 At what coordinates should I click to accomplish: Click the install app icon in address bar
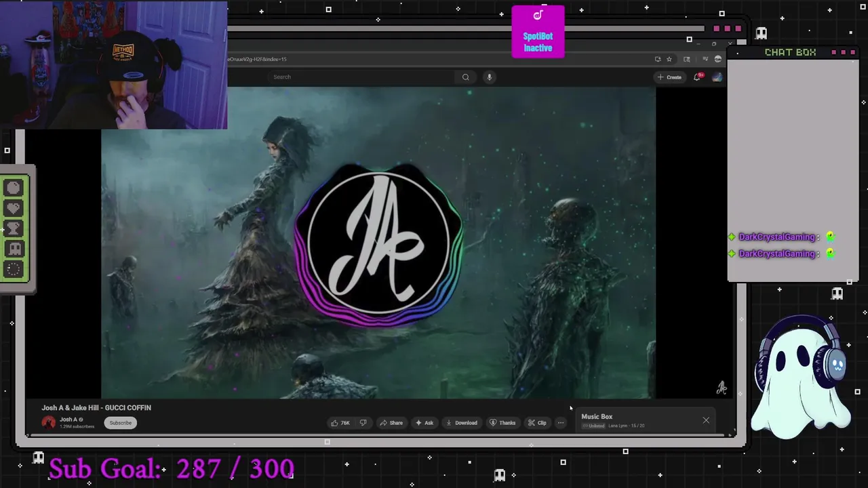658,59
